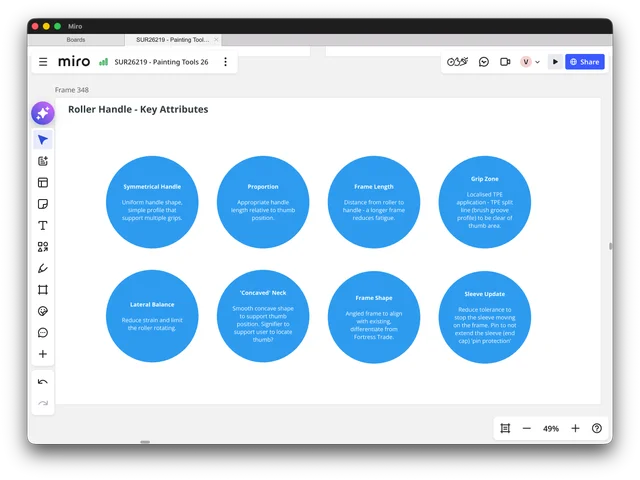The width and height of the screenshot is (640, 480).
Task: Click board title SUR26219 - Painting Tools 26
Action: tap(161, 62)
